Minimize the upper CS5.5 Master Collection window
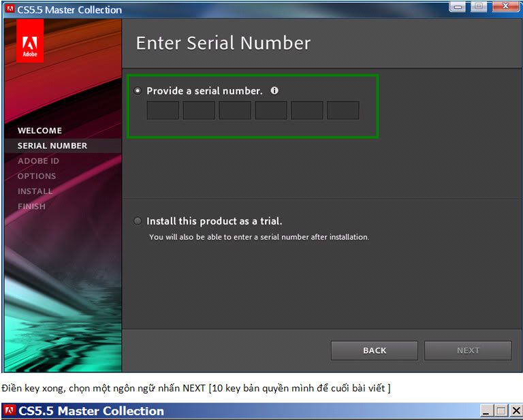Viewport: 523px width, 420px height. pos(458,7)
